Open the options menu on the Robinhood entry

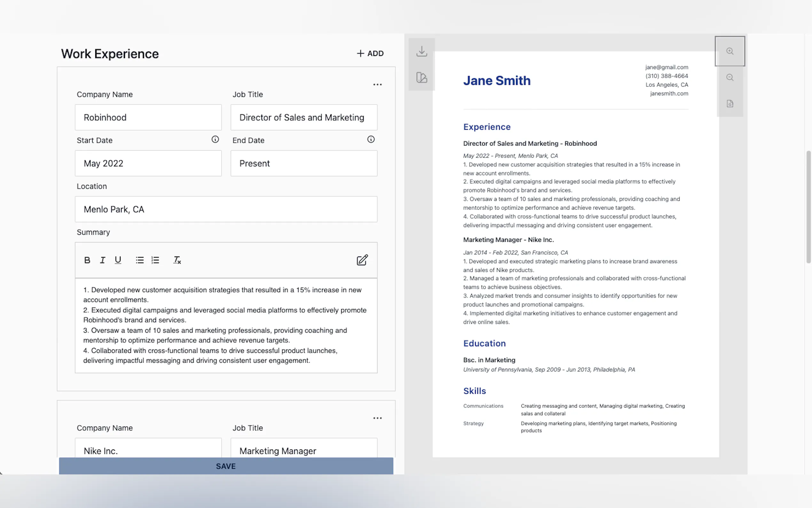pyautogui.click(x=377, y=84)
